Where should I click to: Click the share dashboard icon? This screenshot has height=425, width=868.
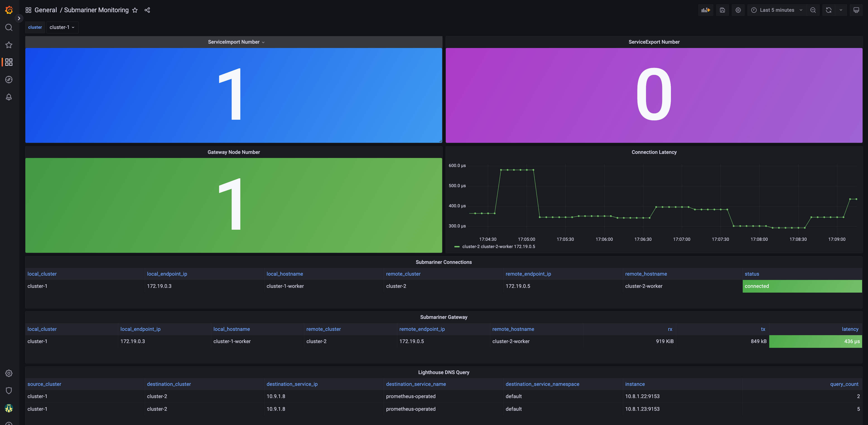click(147, 10)
